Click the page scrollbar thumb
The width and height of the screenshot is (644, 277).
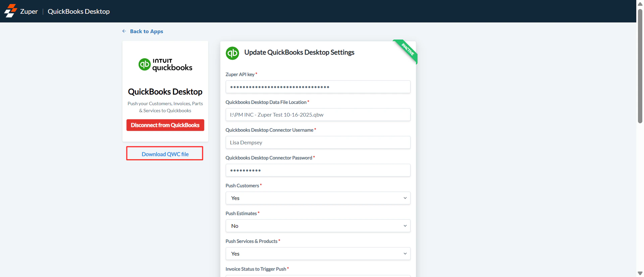(640, 66)
